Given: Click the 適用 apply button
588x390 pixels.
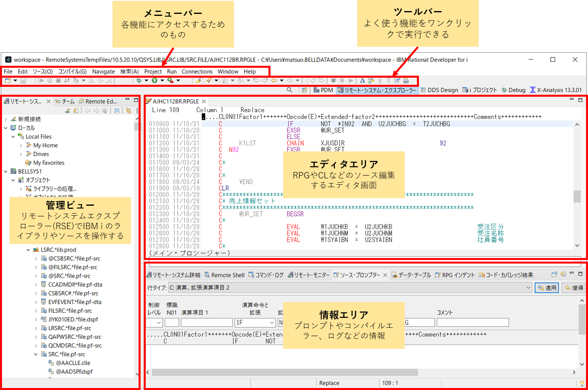Looking at the screenshot, I should (546, 288).
